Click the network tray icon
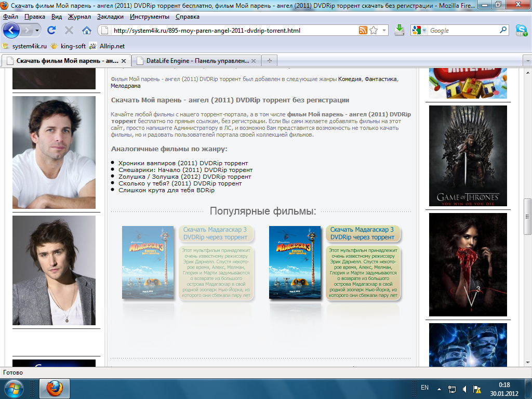Screen dimensions: 532x399 451,389
